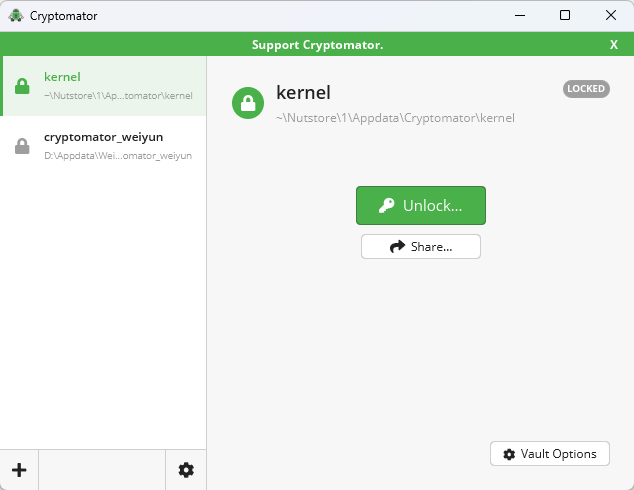The image size is (634, 490).
Task: Click green lock icon beside kernel in sidebar
Action: pos(22,86)
